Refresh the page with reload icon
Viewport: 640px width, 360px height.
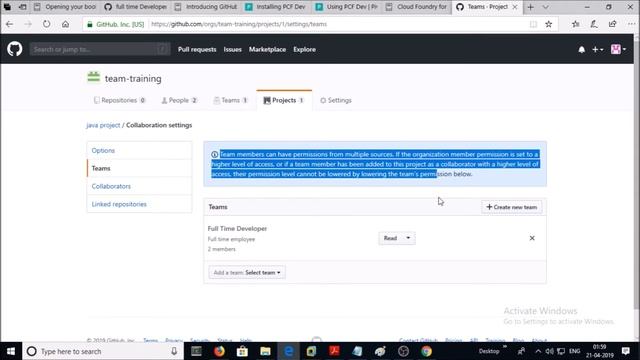(47, 24)
